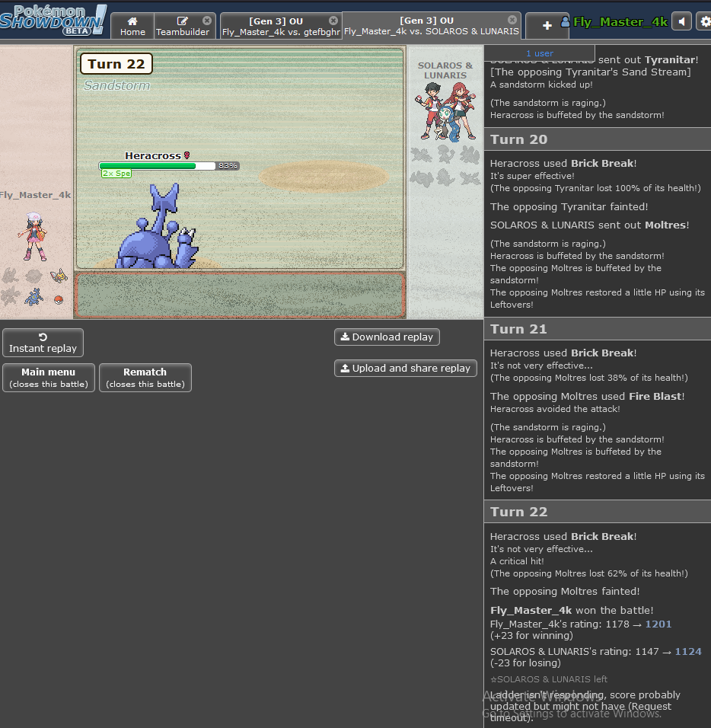This screenshot has height=728, width=711.
Task: Click the Pokémon Showdown logo
Action: [x=53, y=20]
